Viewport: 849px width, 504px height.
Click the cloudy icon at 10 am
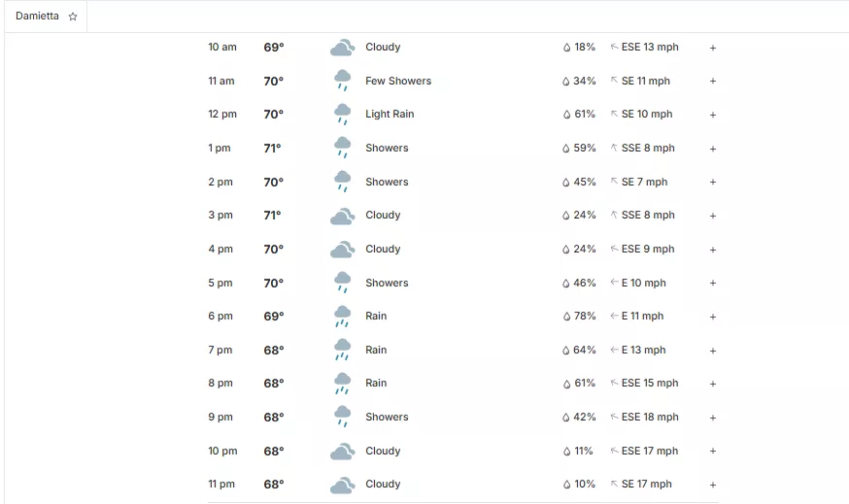click(341, 48)
